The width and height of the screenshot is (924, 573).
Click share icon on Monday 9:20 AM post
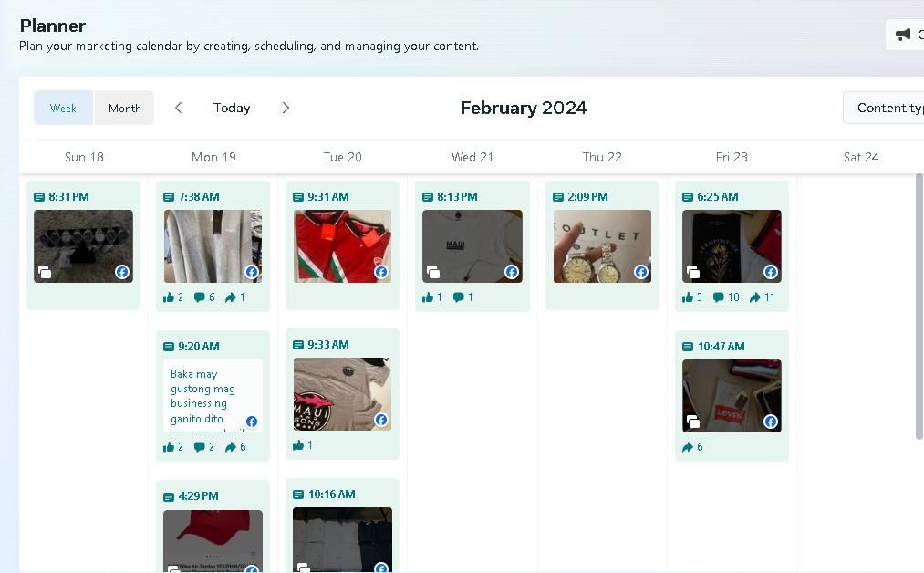(231, 447)
